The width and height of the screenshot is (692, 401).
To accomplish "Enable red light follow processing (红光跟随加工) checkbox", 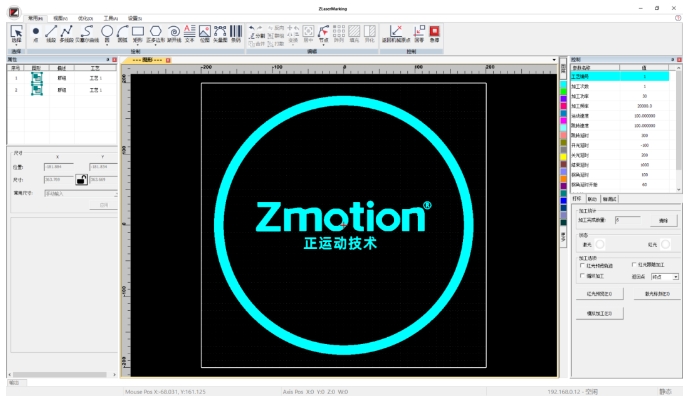I will 634,265.
